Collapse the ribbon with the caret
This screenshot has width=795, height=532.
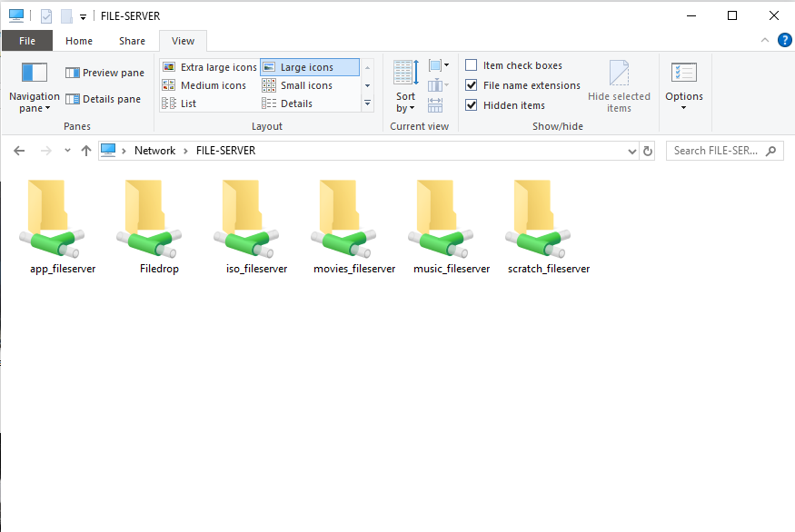765,40
